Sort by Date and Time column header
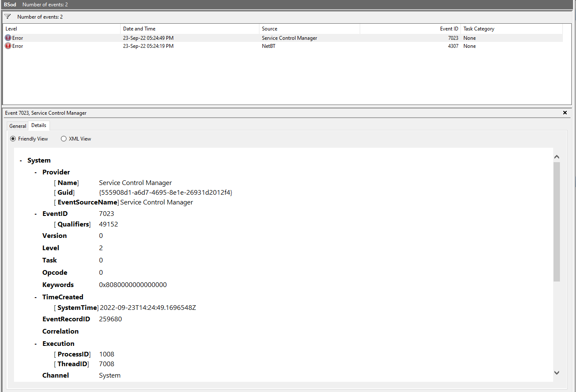 (190, 29)
